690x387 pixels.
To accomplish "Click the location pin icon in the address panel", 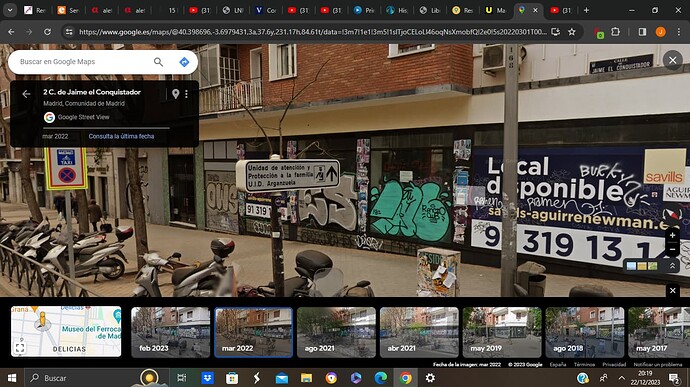I will point(176,94).
